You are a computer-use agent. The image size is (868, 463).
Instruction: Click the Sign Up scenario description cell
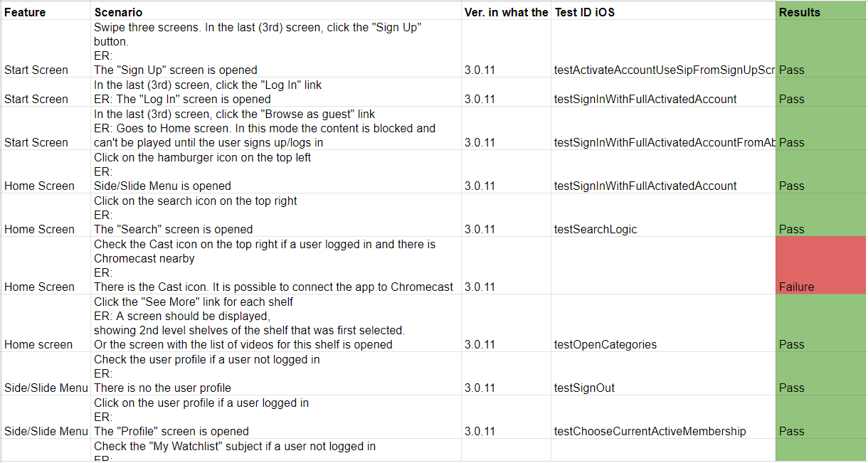[x=276, y=48]
